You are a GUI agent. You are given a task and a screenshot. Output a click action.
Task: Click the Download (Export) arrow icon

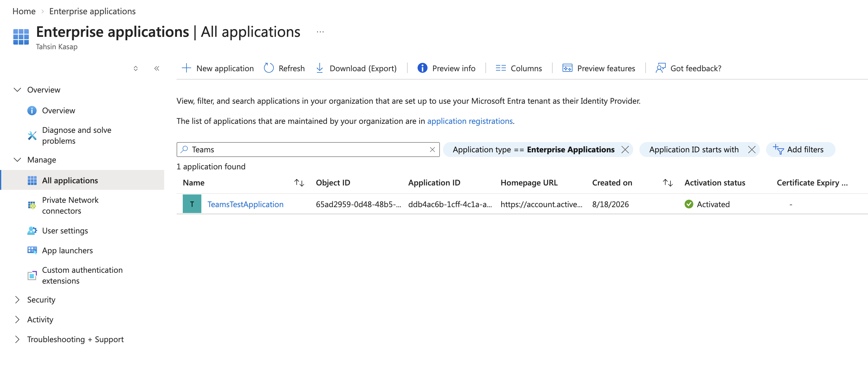pos(319,68)
